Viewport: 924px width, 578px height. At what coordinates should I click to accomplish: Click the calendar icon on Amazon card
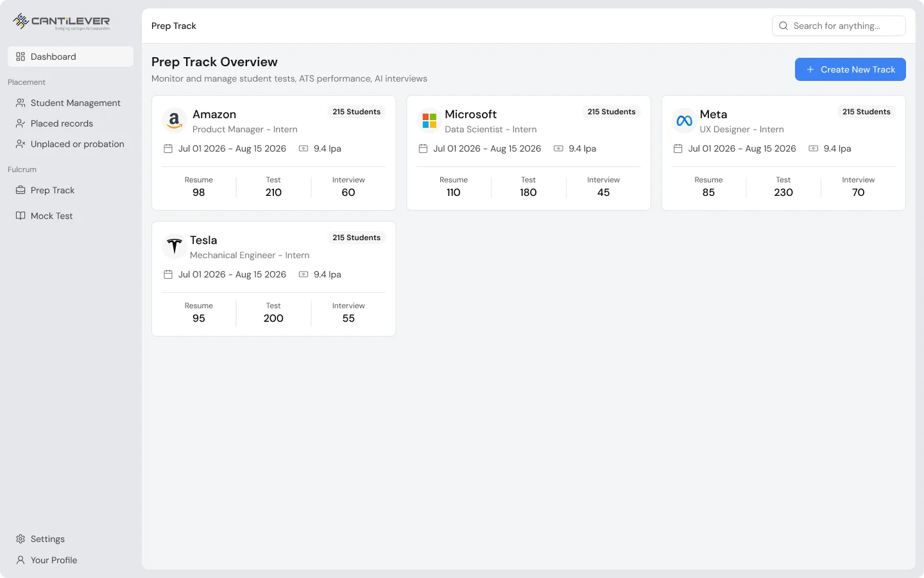coord(168,148)
